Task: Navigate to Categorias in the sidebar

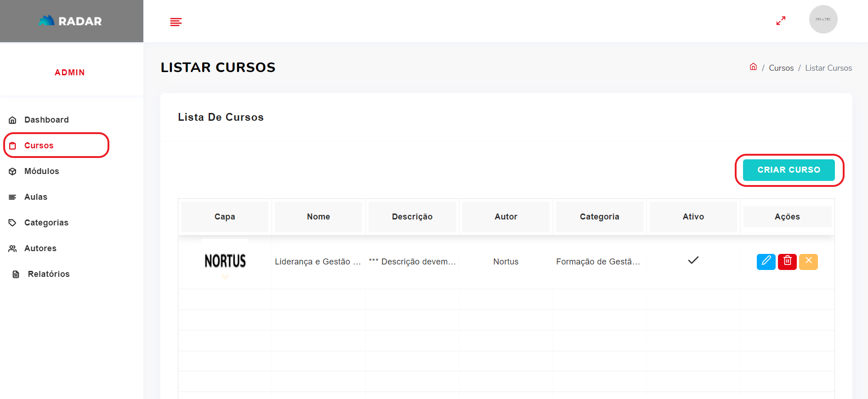Action: click(46, 223)
